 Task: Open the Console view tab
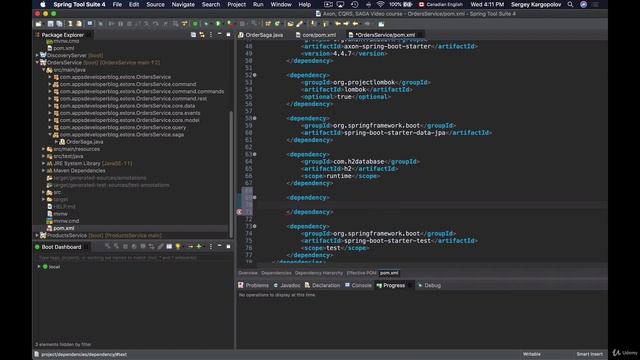[358, 285]
